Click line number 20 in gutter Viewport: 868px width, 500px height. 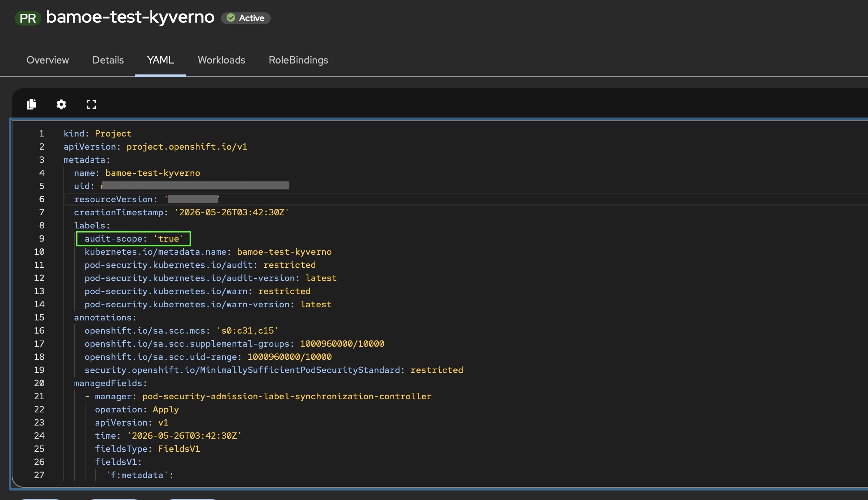pos(39,383)
